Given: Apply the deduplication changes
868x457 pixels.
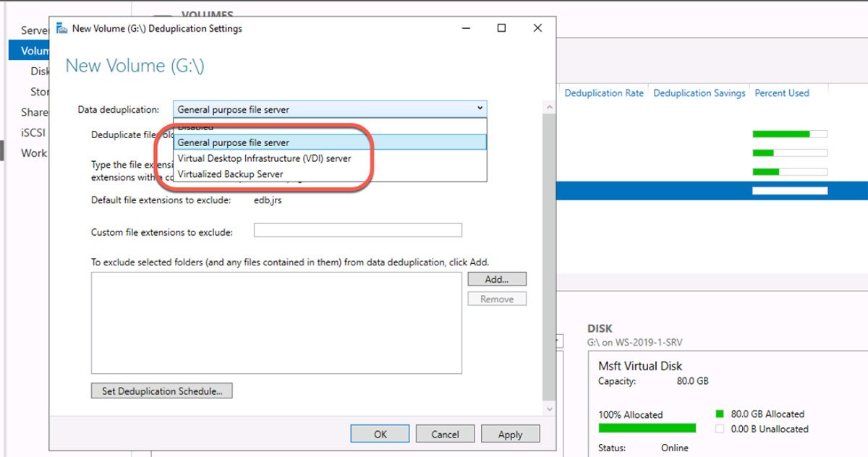Looking at the screenshot, I should [511, 434].
